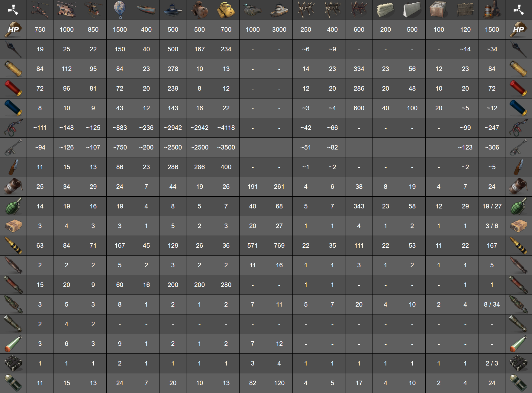Click the left-column homing missile launcher icon
Image resolution: width=532 pixels, height=393 pixels.
click(13, 324)
